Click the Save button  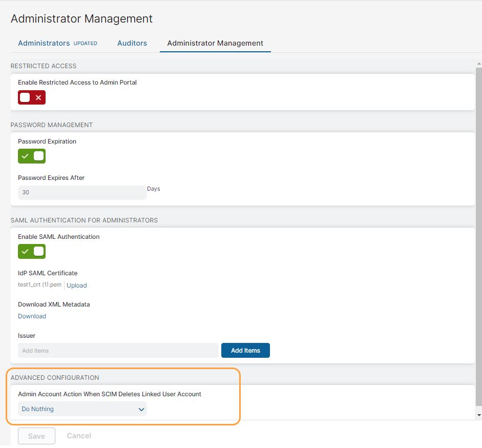pos(36,436)
